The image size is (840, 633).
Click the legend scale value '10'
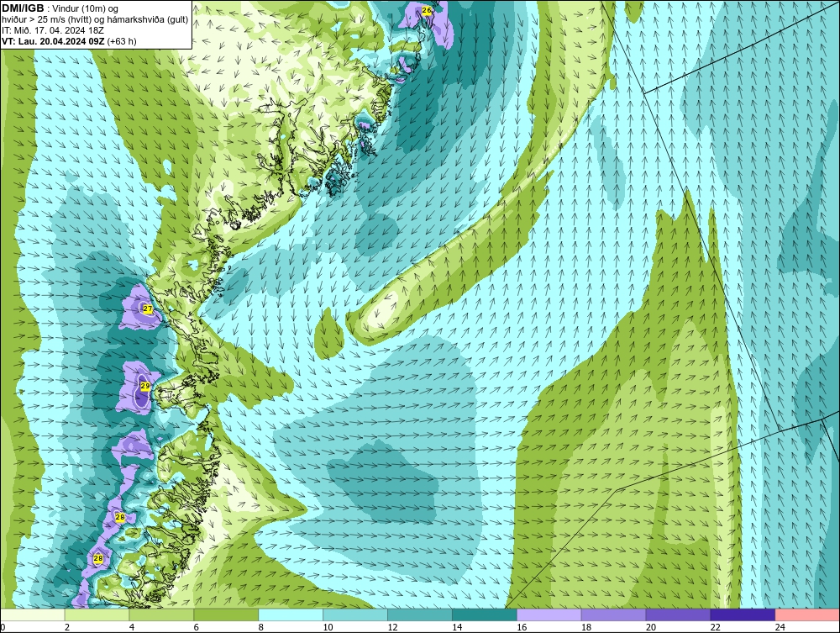click(328, 627)
